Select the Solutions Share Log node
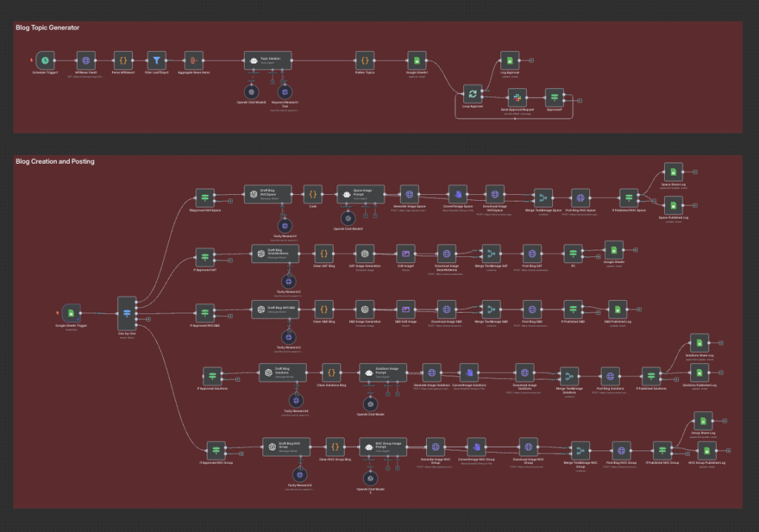The height and width of the screenshot is (532, 759). [699, 343]
